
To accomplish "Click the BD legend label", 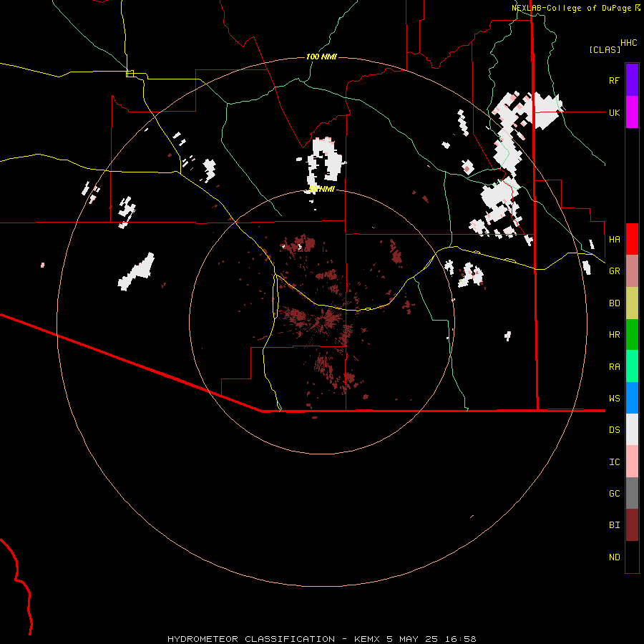I will [614, 303].
